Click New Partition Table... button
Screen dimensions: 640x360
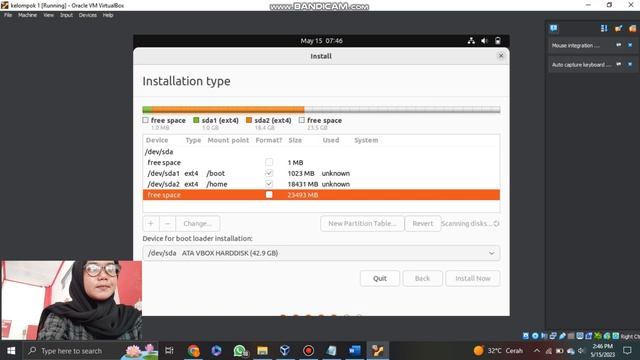tap(362, 223)
